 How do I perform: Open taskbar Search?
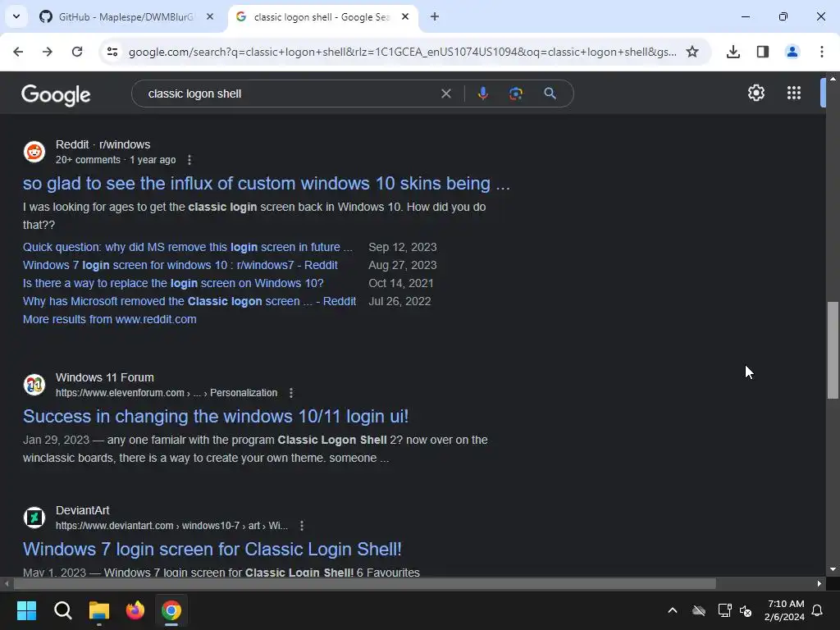pos(62,610)
